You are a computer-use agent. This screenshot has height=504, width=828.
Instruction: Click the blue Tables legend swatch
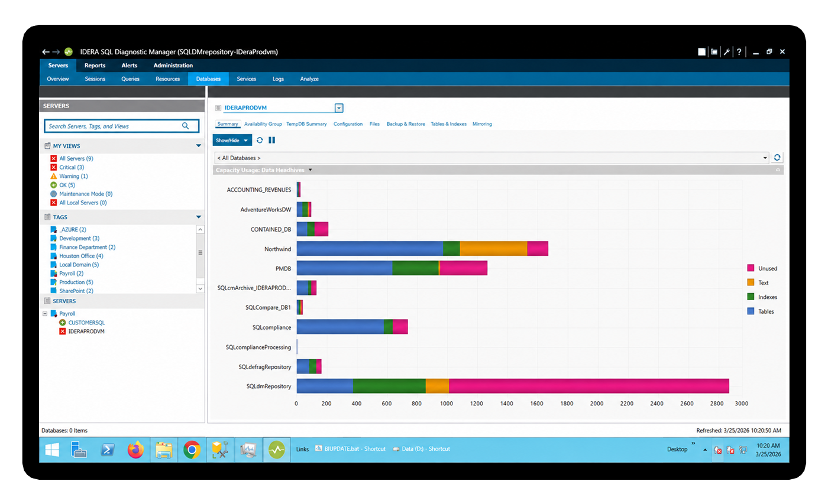pyautogui.click(x=751, y=311)
